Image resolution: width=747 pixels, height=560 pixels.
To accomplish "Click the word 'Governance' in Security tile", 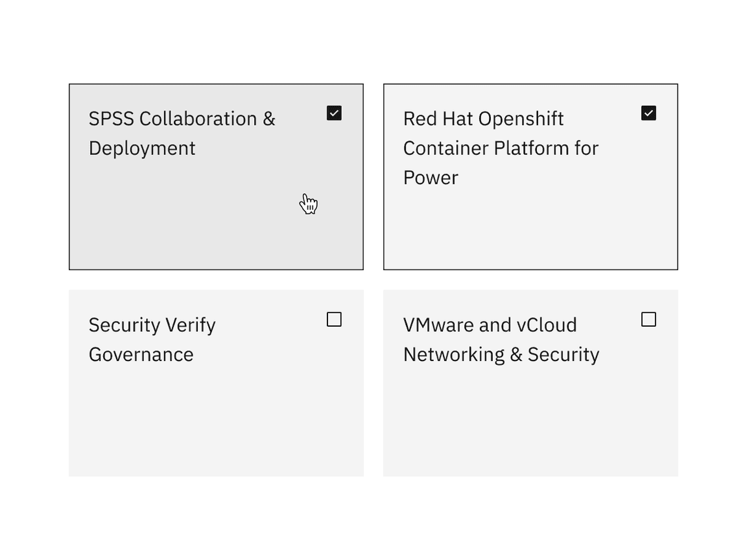I will pos(141,355).
